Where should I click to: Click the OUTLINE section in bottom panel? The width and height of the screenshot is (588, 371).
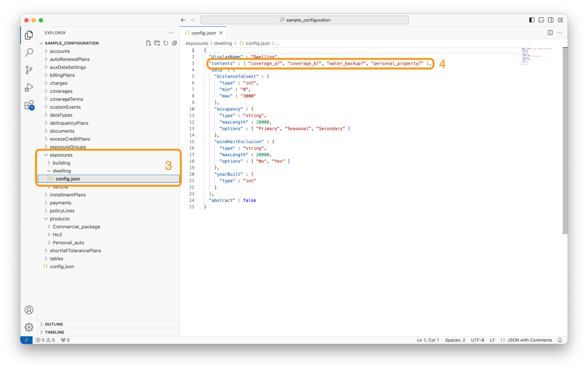click(x=55, y=324)
